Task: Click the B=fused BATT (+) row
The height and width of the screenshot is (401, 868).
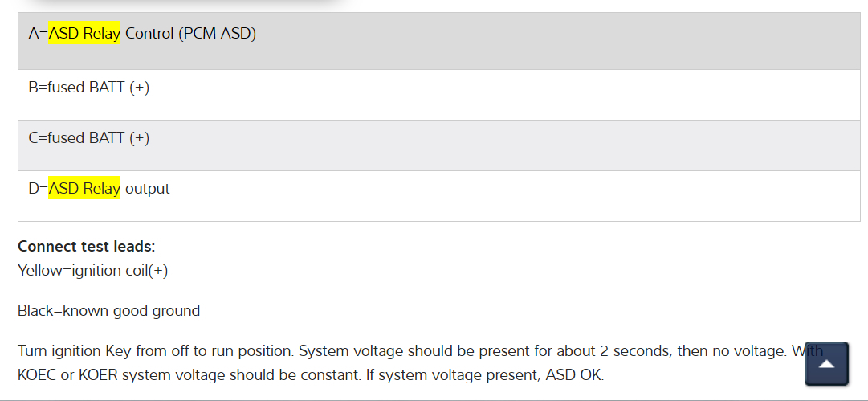Action: tap(438, 95)
